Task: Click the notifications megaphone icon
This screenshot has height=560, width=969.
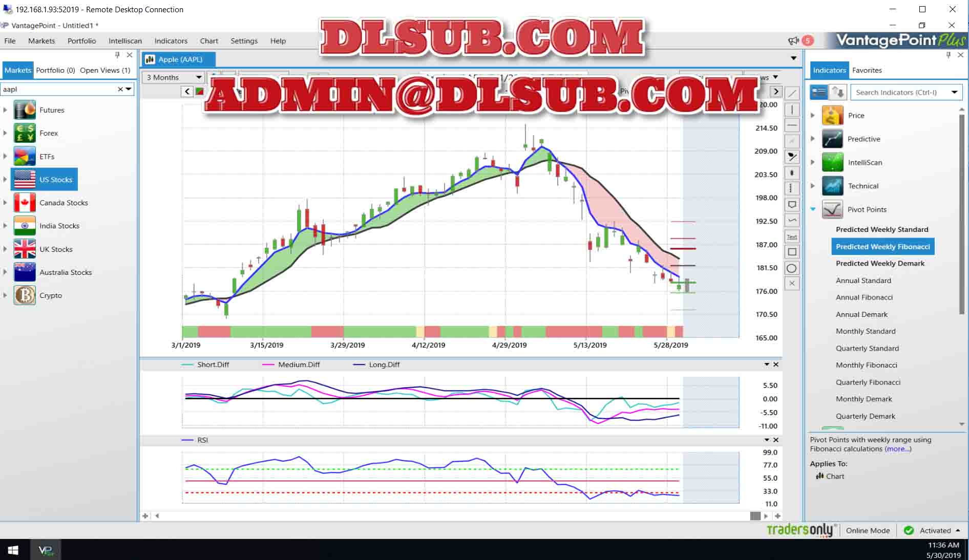Action: click(793, 40)
